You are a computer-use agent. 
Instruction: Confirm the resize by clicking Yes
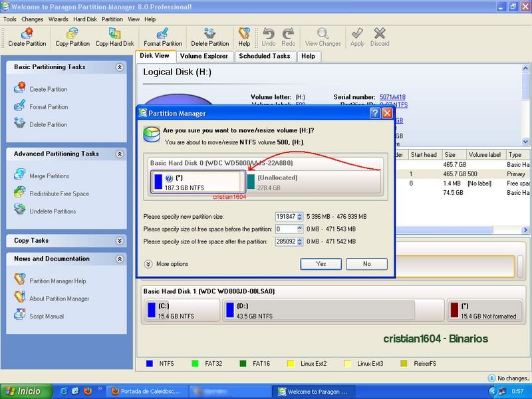[321, 264]
